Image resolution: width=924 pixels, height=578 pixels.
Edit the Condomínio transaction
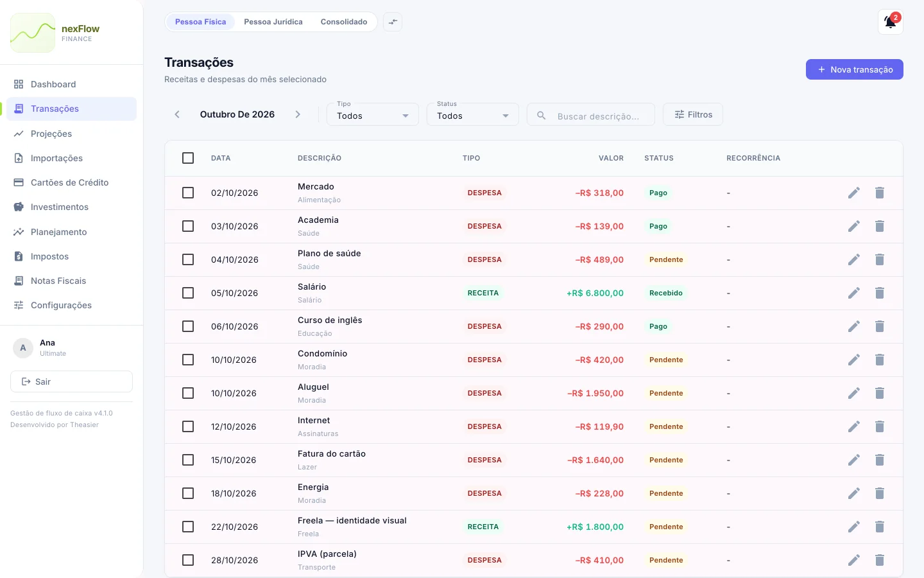853,360
